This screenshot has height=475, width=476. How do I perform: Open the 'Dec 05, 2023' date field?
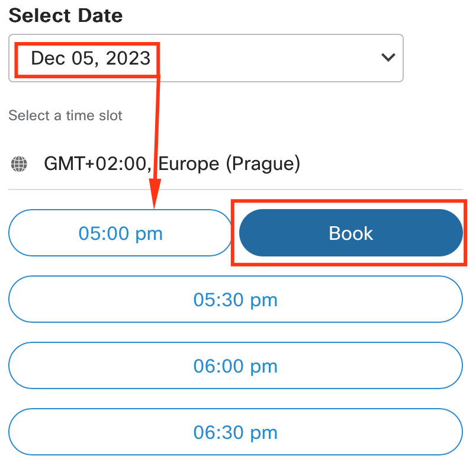91,58
